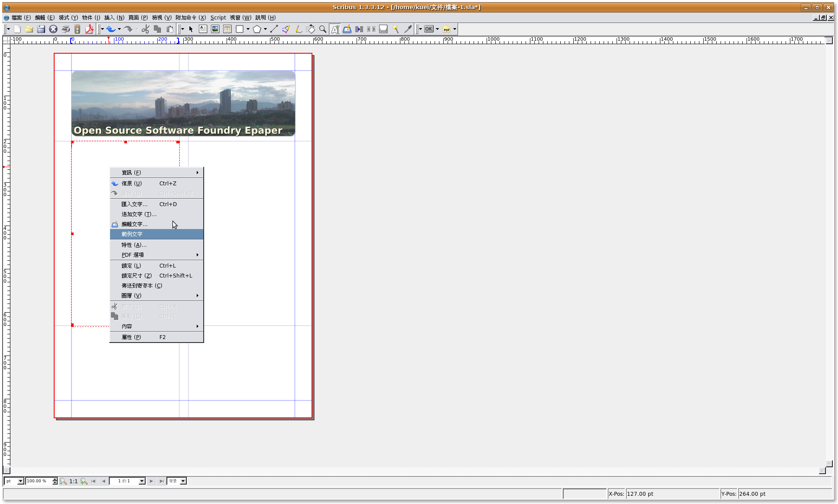Screen dimensions: 838x504
Task: Click the Link Text Frames tool
Action: pos(359,29)
